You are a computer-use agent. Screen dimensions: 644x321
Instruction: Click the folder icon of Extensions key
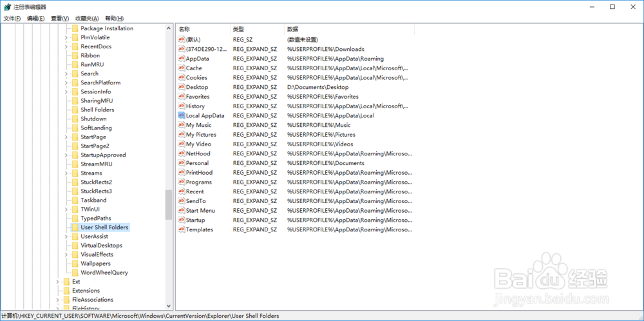66,291
